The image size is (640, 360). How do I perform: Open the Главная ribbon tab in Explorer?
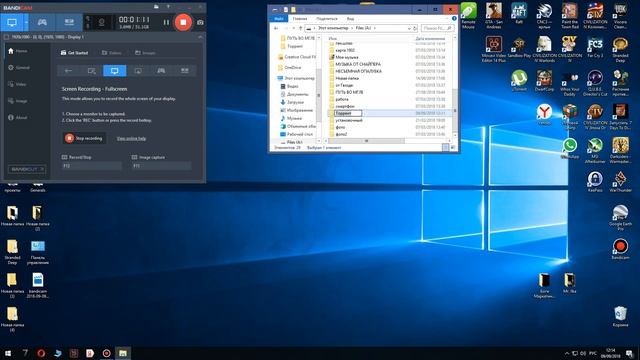[x=300, y=19]
